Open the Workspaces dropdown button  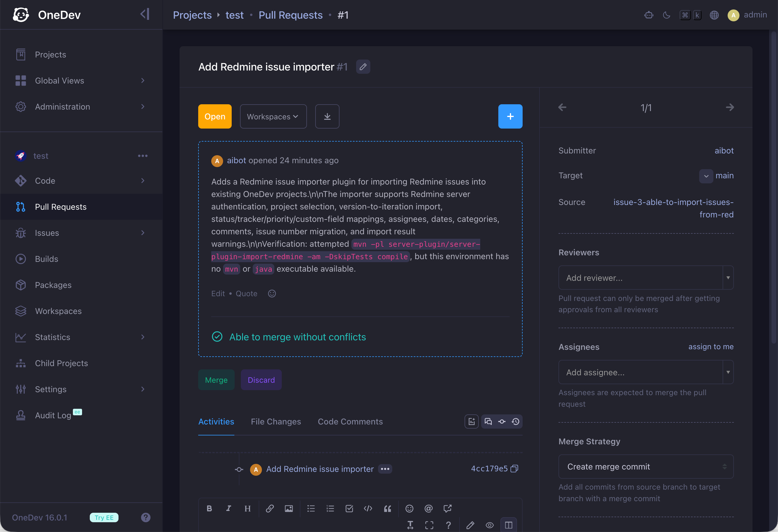273,116
